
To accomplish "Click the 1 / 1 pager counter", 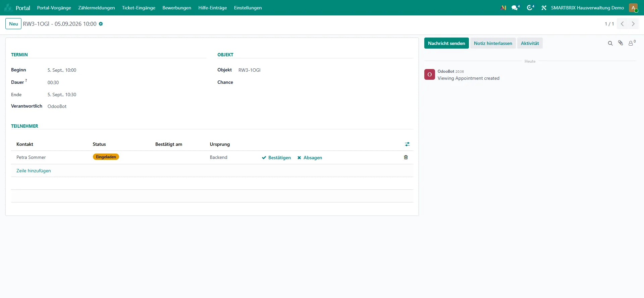I will 609,24.
